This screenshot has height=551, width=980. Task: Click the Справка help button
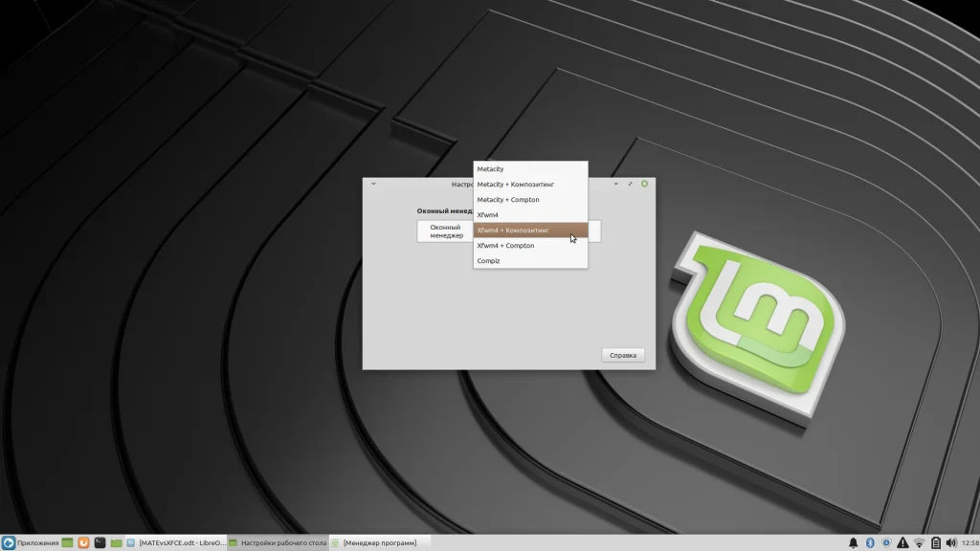point(622,355)
